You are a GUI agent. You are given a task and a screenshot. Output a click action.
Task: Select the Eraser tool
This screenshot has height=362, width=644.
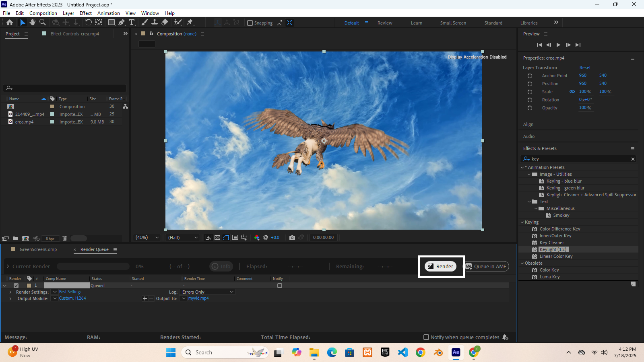165,23
